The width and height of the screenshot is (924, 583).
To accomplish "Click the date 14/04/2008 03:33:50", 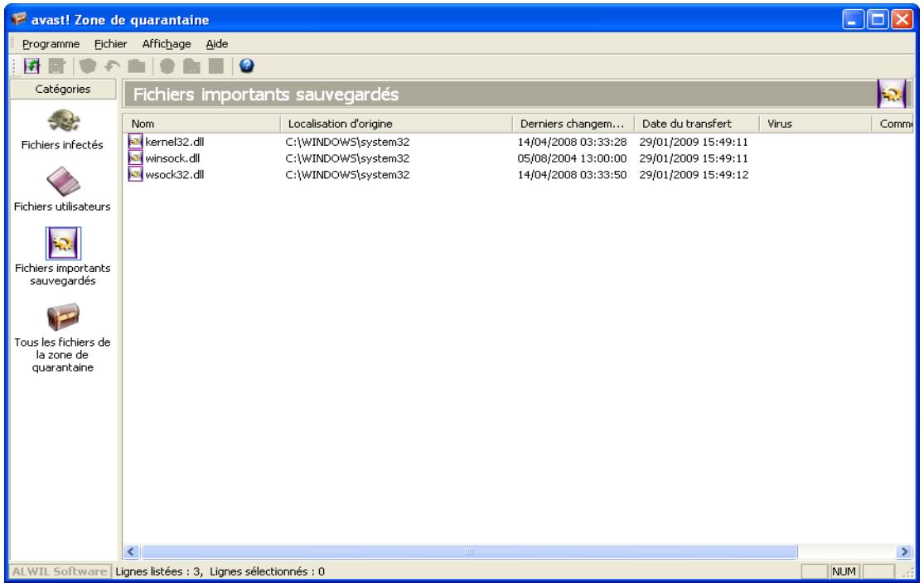I will 572,174.
